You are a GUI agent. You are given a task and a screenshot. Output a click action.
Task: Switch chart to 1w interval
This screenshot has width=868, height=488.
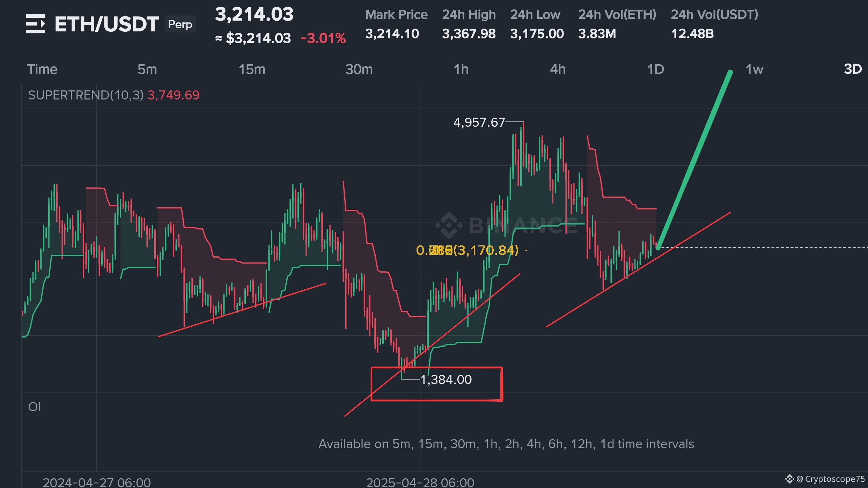pos(754,69)
